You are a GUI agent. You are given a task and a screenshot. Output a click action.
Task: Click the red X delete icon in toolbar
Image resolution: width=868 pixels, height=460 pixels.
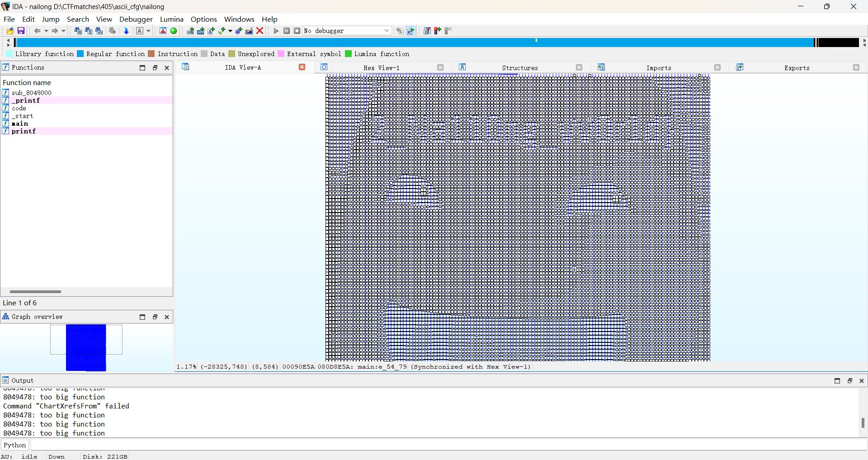pyautogui.click(x=260, y=31)
